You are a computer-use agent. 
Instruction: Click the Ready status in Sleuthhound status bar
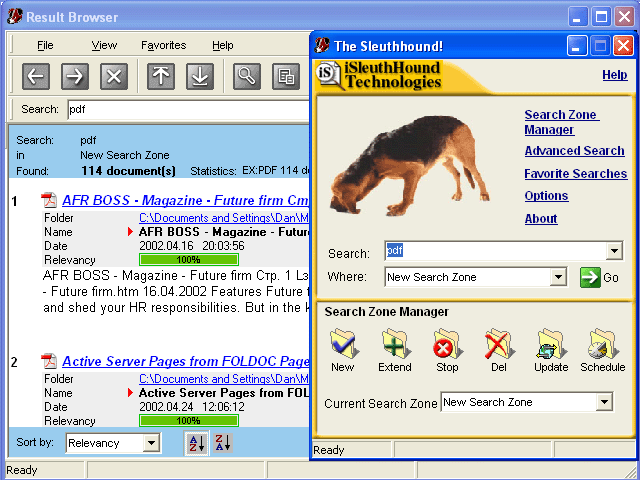click(329, 450)
